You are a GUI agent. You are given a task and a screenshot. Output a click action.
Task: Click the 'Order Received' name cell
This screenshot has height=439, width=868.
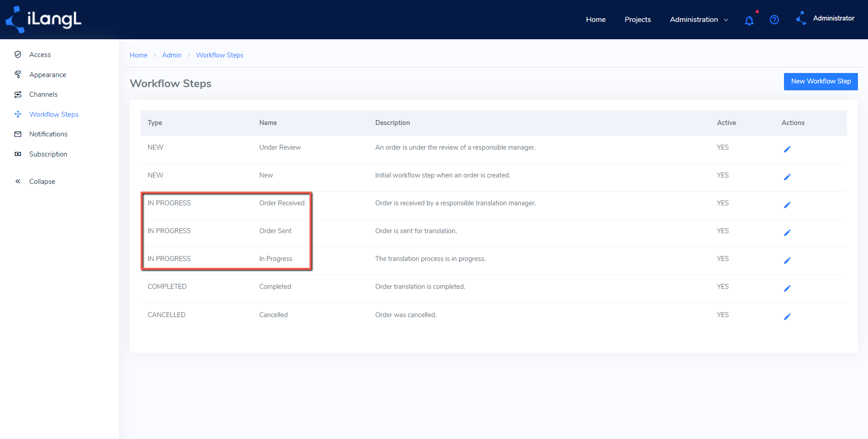pos(282,203)
